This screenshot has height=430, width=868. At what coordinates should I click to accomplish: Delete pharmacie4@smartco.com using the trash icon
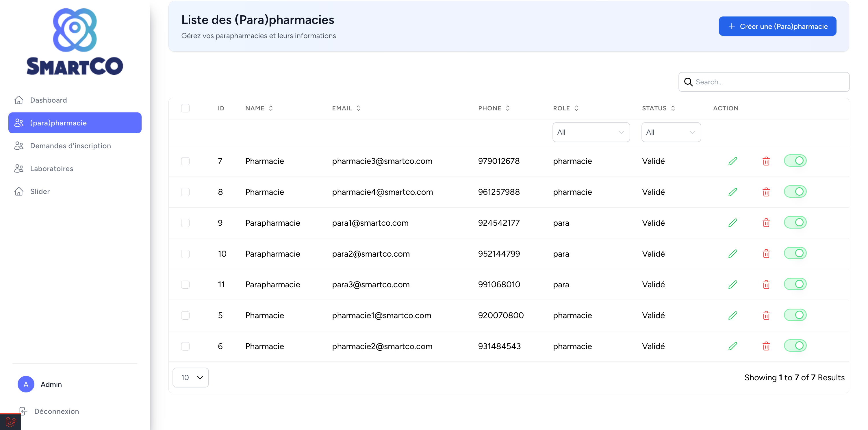(x=766, y=192)
